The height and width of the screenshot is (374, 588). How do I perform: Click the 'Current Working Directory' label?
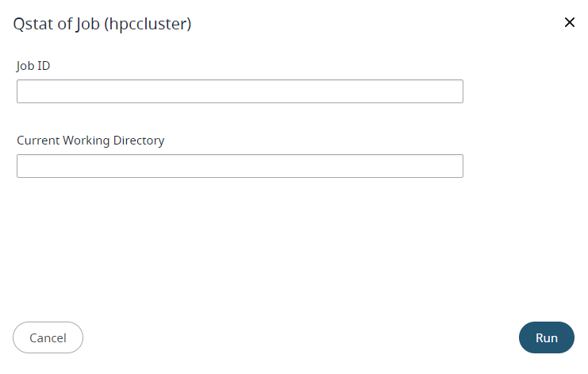click(x=90, y=141)
